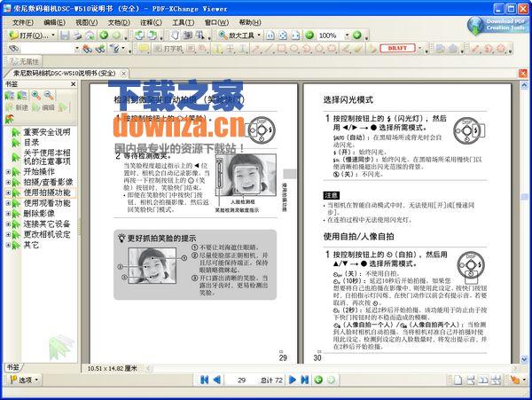Screen dimensions: 532x400
Task: Select the 目录 bookmark
Action: click(x=31, y=142)
